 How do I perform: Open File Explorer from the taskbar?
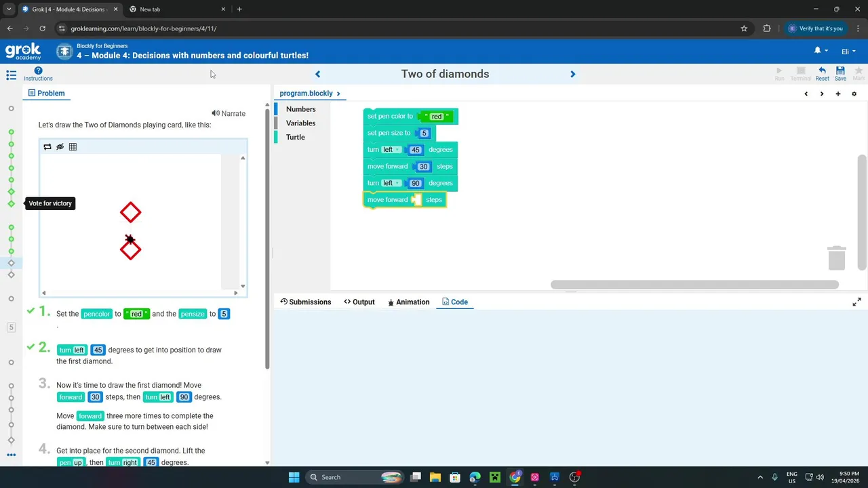tap(435, 477)
